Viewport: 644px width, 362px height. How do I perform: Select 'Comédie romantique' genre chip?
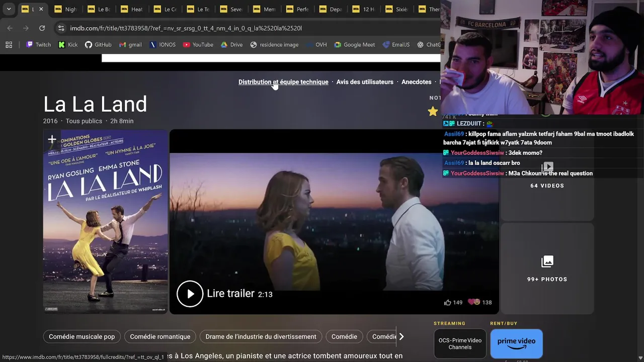click(160, 337)
